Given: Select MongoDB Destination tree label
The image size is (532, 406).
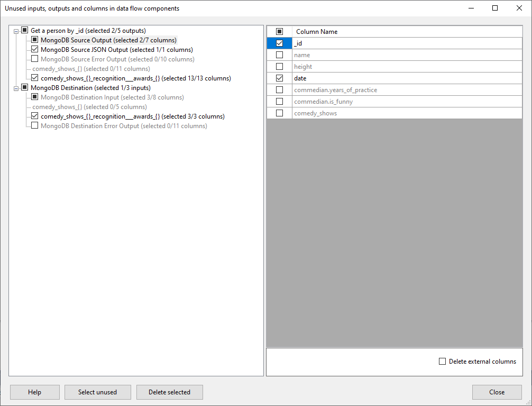Looking at the screenshot, I should point(90,88).
